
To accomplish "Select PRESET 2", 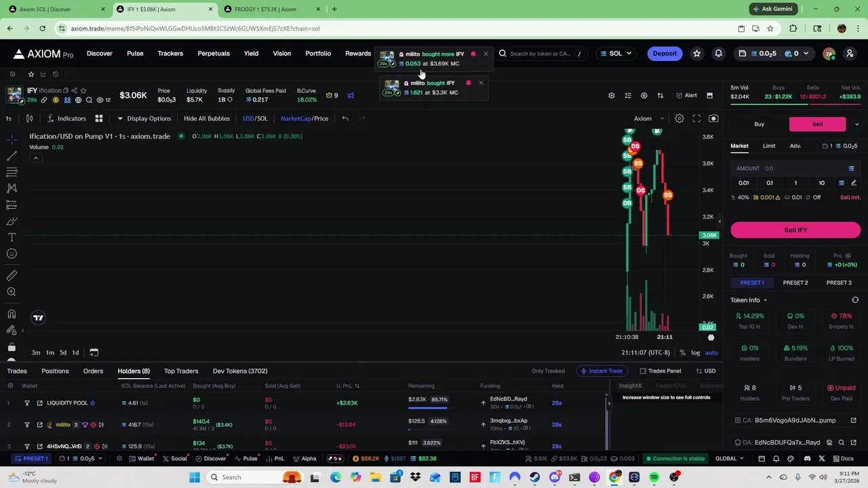I will coord(795,283).
